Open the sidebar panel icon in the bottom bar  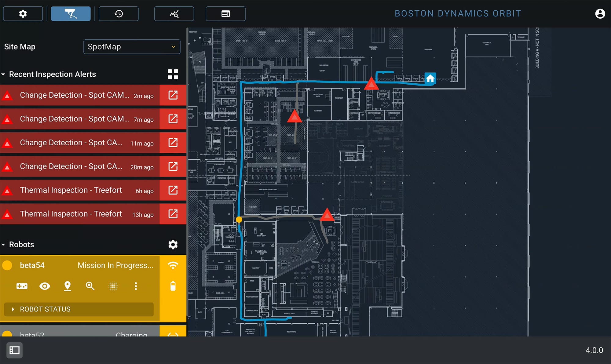click(x=14, y=350)
